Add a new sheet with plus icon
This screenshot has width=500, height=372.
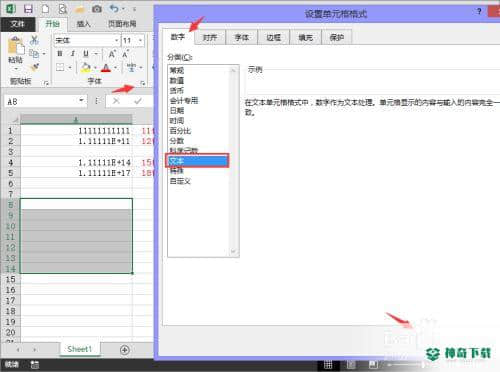(x=125, y=350)
